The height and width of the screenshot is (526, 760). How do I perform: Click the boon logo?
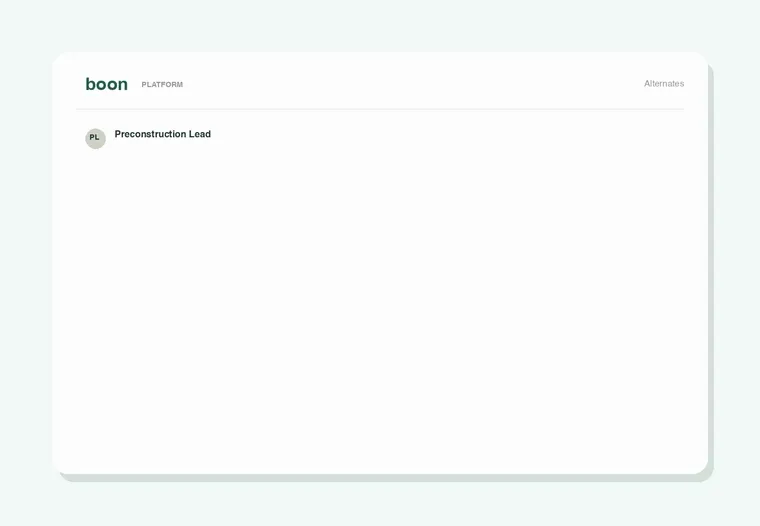pos(107,84)
